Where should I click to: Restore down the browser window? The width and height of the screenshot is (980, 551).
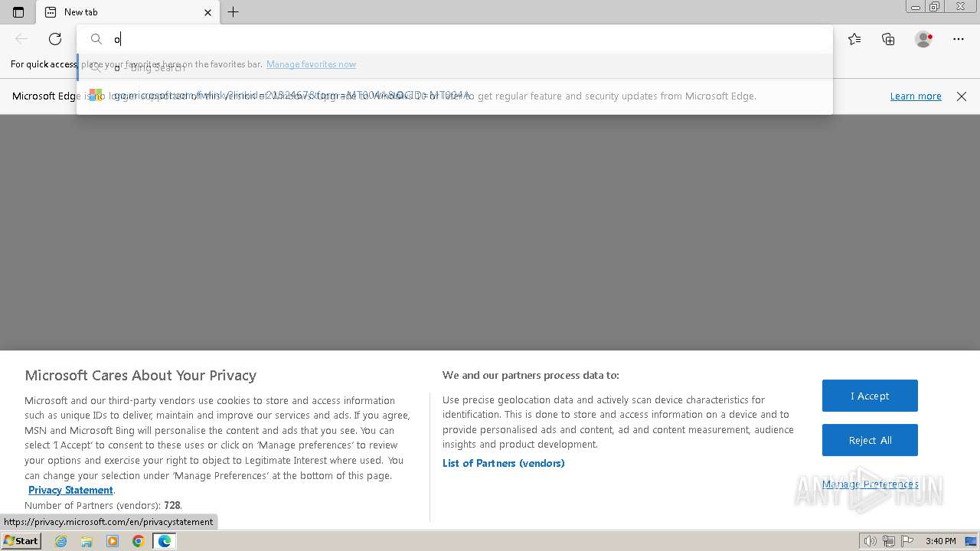tap(934, 7)
